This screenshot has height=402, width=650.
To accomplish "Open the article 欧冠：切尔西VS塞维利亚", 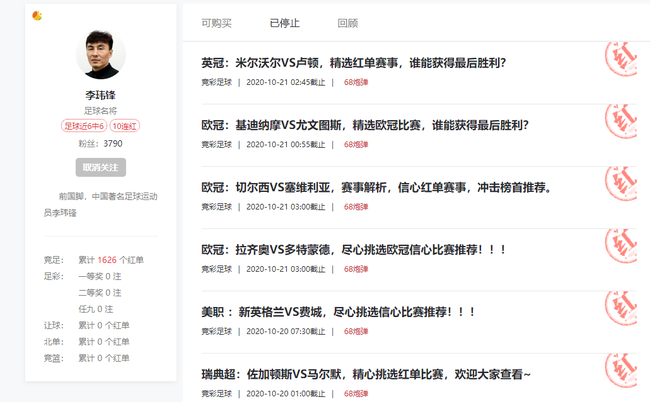I will click(377, 188).
